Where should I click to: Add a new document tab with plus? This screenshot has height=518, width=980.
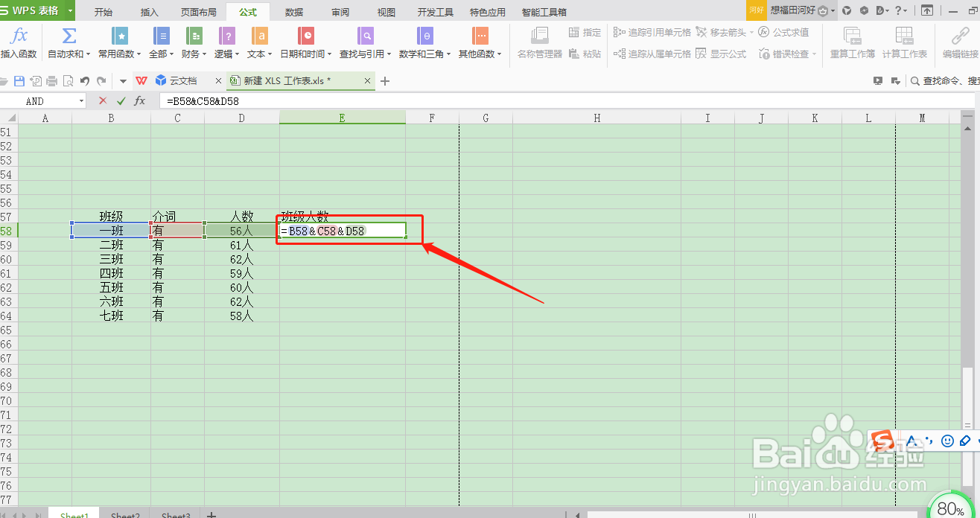[x=385, y=81]
